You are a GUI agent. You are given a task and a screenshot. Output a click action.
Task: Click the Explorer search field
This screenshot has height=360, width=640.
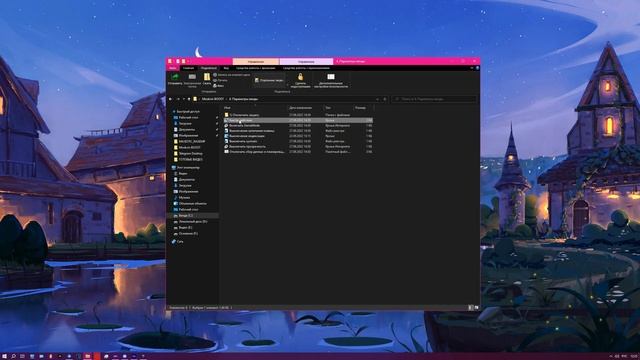click(x=434, y=99)
